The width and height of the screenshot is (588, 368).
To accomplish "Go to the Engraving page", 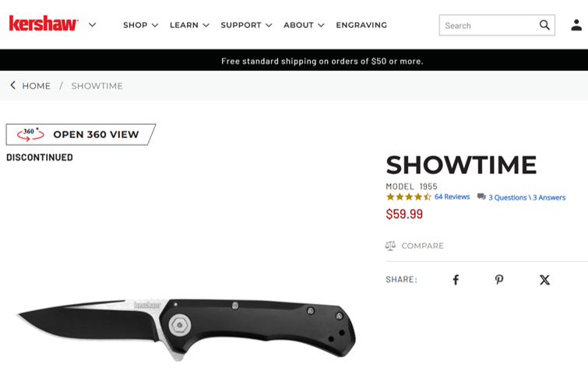I will pyautogui.click(x=361, y=25).
